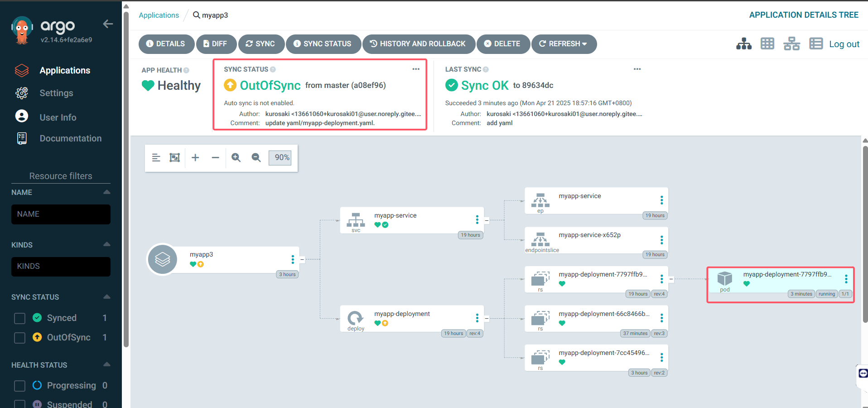Select the myapp-deployment pod icon
The height and width of the screenshot is (408, 868).
pyautogui.click(x=725, y=278)
